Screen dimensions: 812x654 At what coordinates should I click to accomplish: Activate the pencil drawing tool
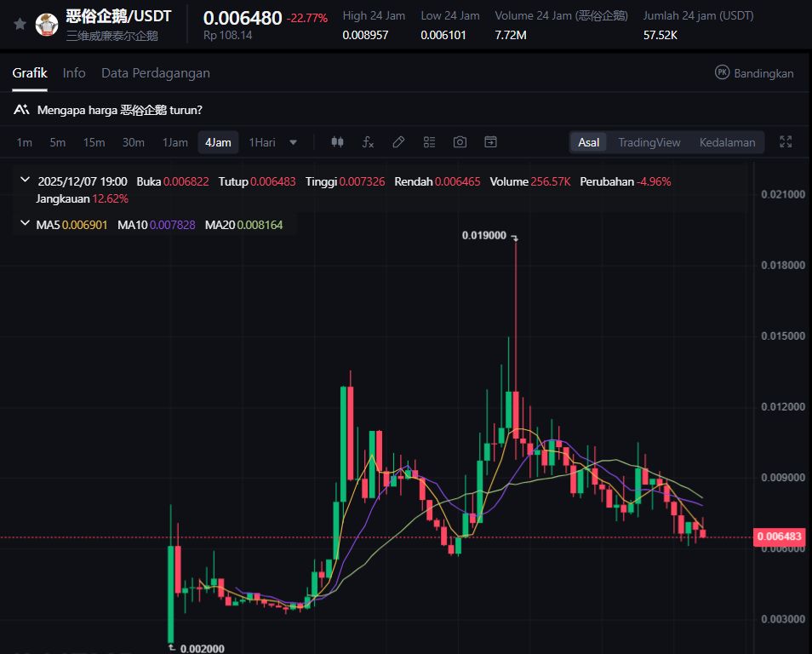[398, 142]
